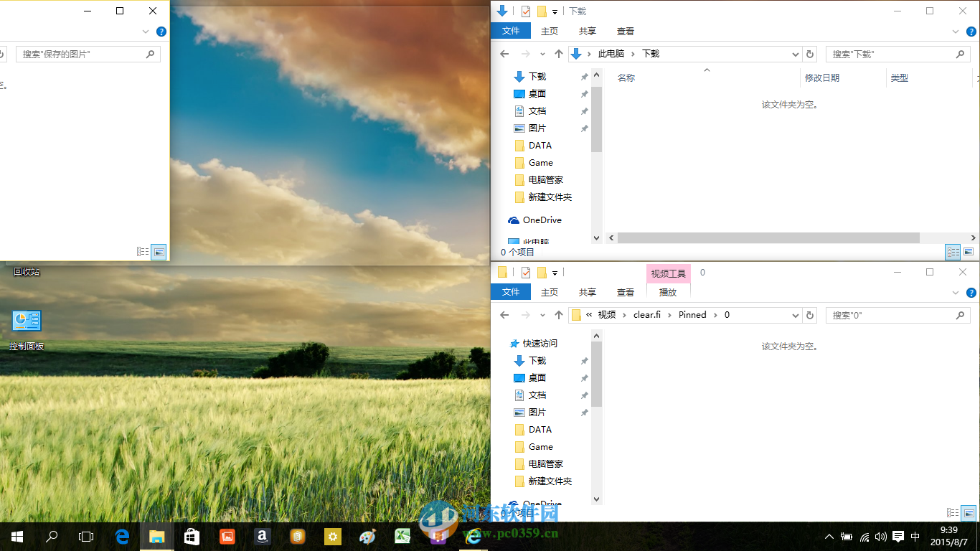Open Microsoft Edge from the taskbar
This screenshot has height=551, width=980.
[122, 537]
